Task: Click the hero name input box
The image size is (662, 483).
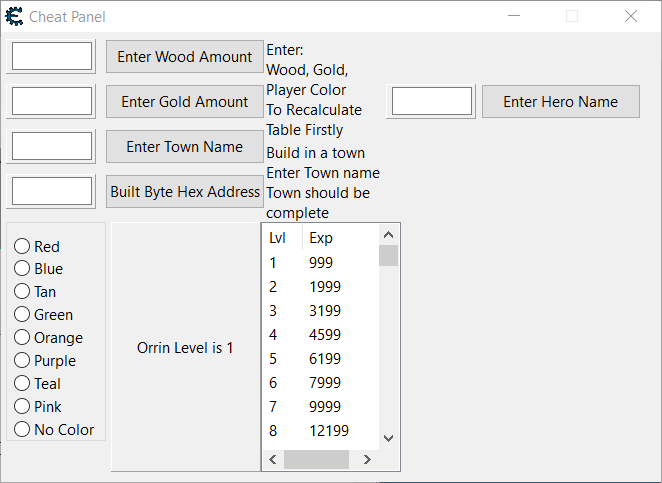Action: point(432,102)
